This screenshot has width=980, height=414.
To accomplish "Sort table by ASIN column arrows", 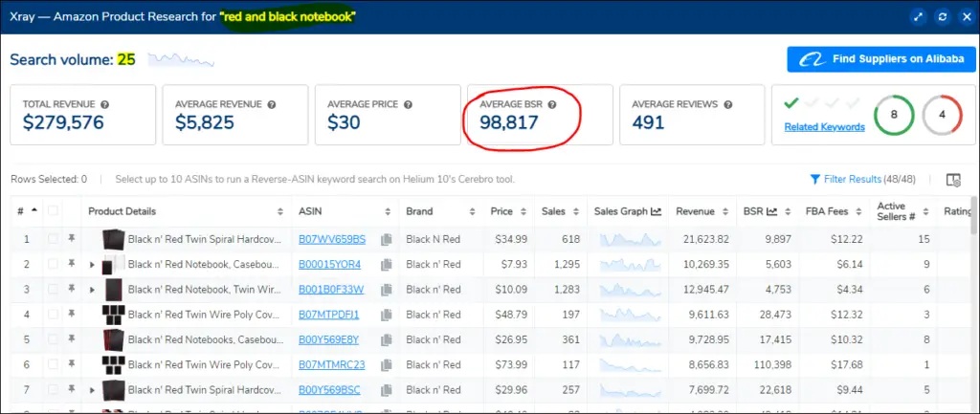I will click(x=388, y=211).
